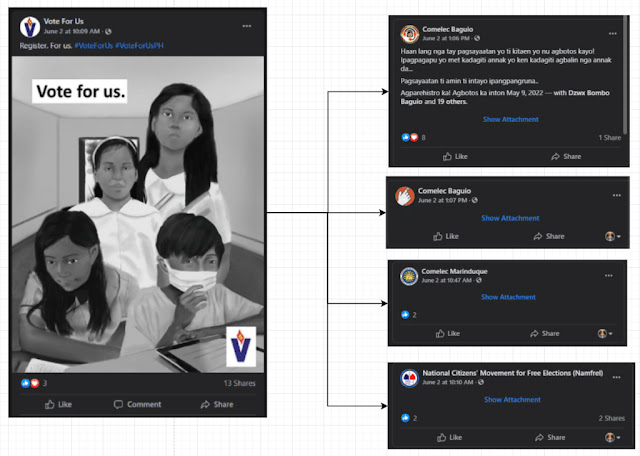Viewport: 640px width, 456px height.
Task: Open more options on Comelec Baguio 1:06 PM post
Action: tap(613, 34)
